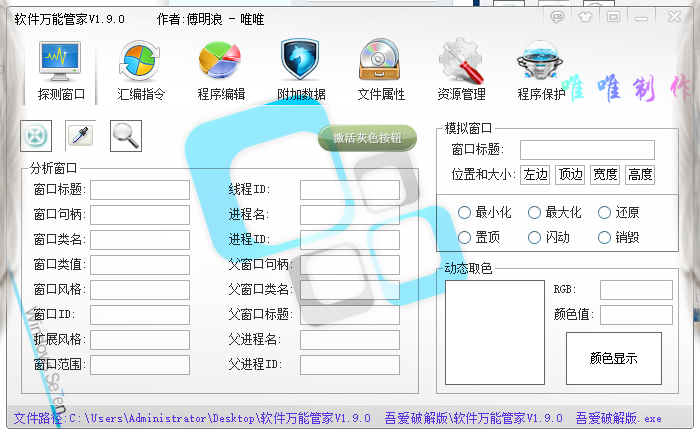700x435 pixels.
Task: Click the menu box icon in title bar
Action: tap(613, 17)
